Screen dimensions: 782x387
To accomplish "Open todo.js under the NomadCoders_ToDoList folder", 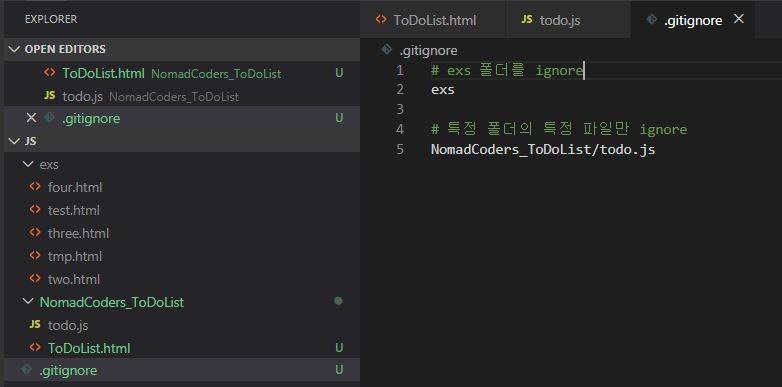I will coord(182,325).
